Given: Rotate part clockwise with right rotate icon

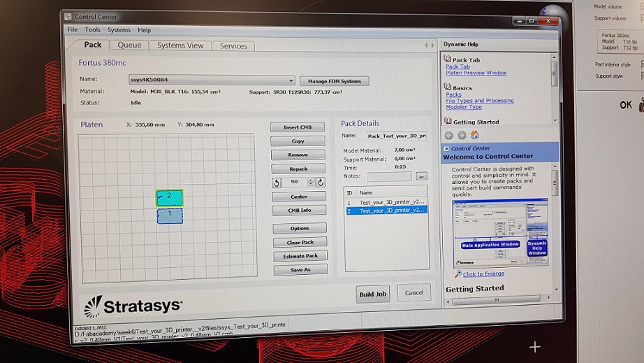Looking at the screenshot, I should (x=321, y=182).
